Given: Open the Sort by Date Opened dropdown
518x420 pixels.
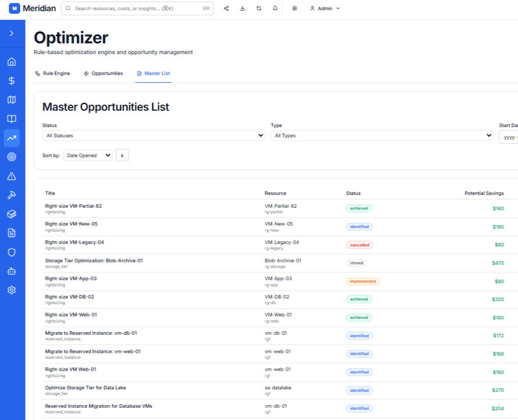Looking at the screenshot, I should [x=88, y=156].
